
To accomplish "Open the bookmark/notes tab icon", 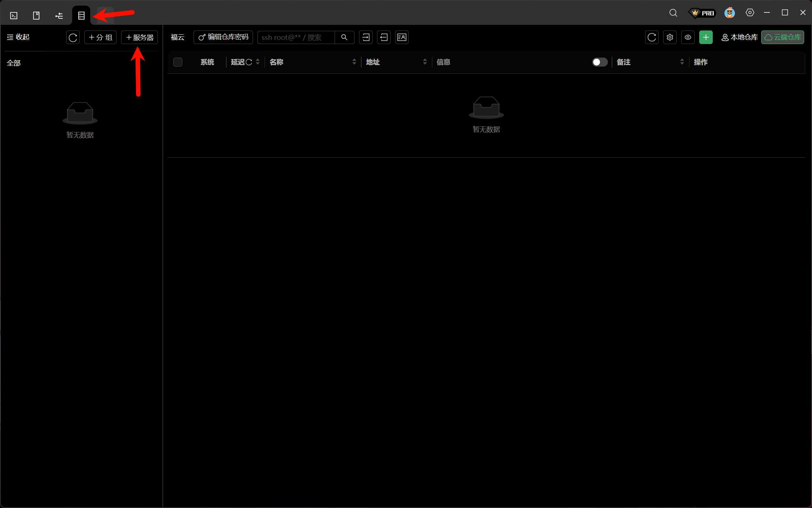I will pyautogui.click(x=36, y=15).
